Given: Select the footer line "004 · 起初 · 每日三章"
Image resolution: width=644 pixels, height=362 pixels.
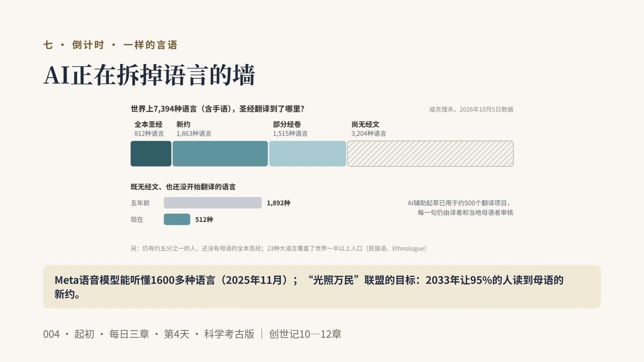Looking at the screenshot, I should pyautogui.click(x=192, y=334).
